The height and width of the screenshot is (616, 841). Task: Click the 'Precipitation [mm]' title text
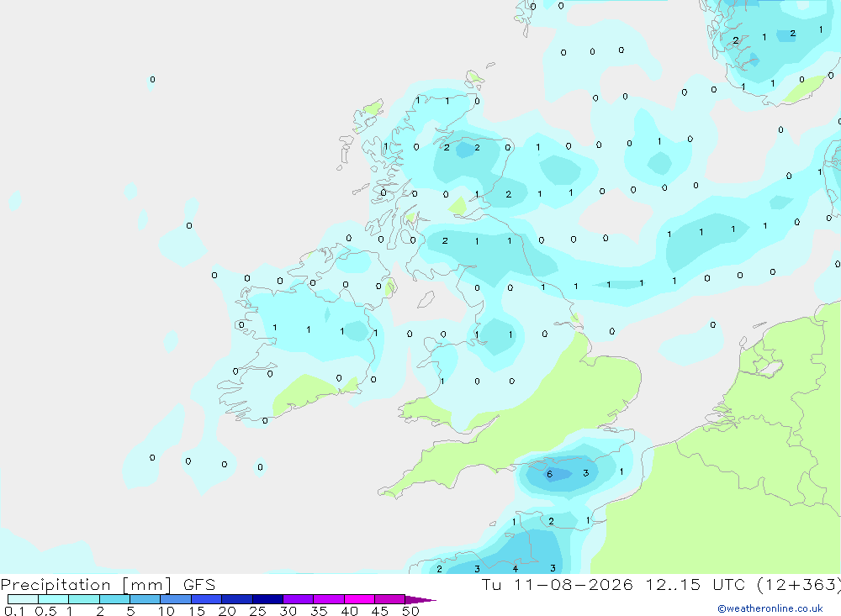(x=86, y=585)
